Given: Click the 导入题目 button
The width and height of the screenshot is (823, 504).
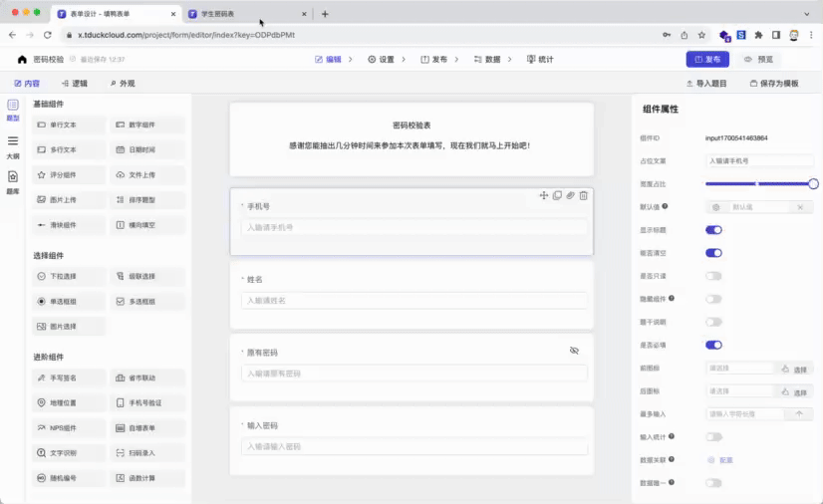Looking at the screenshot, I should point(706,84).
